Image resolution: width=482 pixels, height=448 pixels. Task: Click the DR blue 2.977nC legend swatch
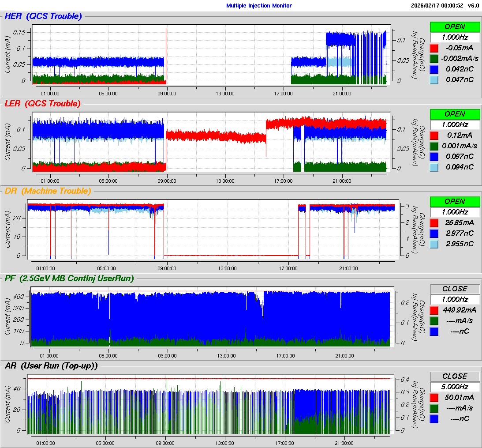pos(434,233)
